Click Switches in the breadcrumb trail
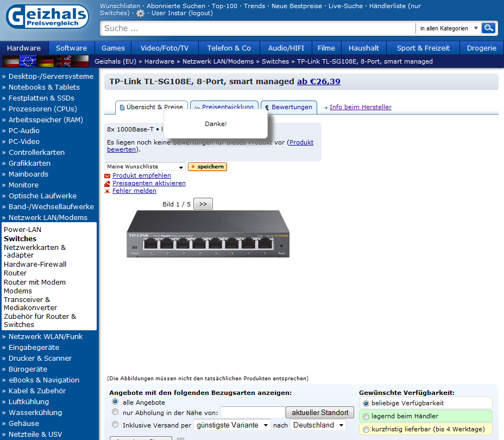The width and height of the screenshot is (504, 440). (275, 61)
